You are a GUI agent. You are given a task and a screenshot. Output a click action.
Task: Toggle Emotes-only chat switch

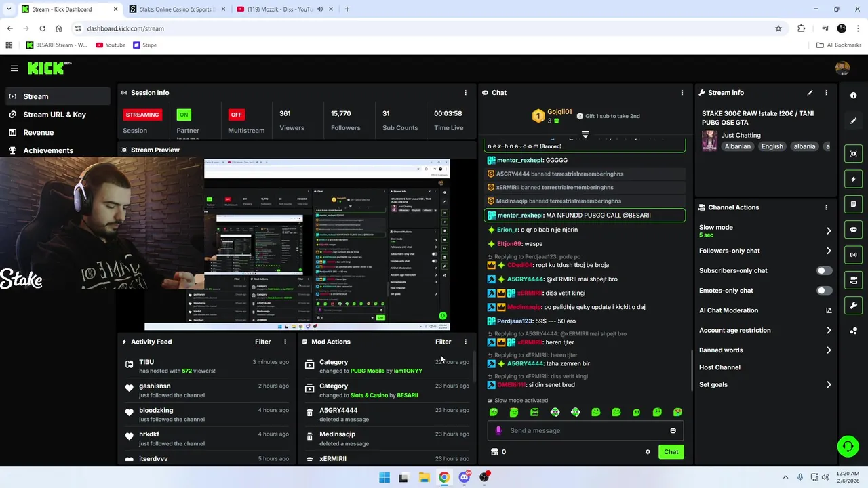(824, 291)
